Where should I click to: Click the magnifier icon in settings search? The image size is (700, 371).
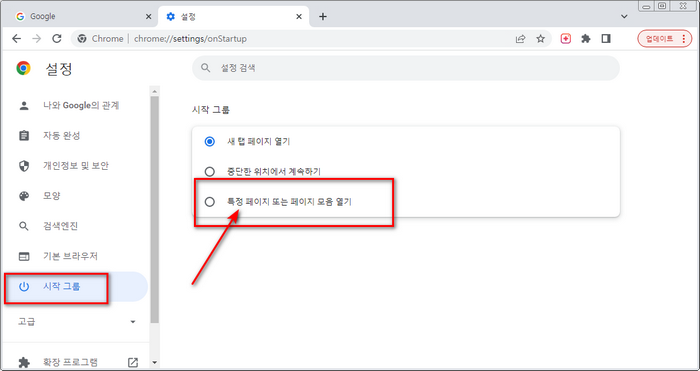[x=205, y=68]
